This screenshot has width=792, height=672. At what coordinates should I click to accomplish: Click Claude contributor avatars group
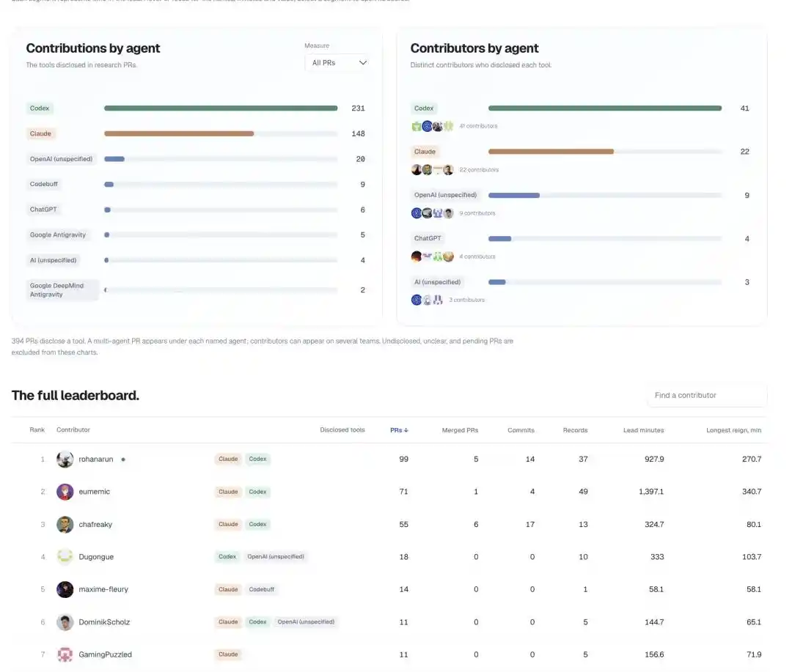click(x=433, y=169)
